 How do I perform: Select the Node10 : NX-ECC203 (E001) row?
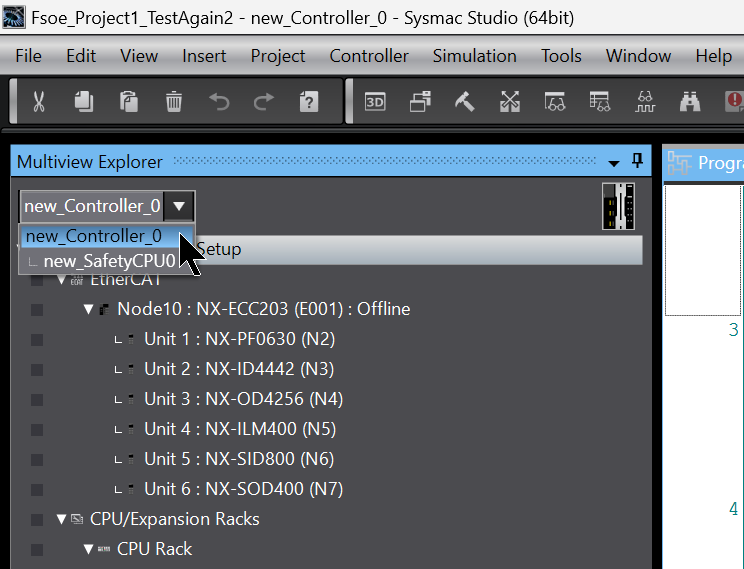click(264, 309)
